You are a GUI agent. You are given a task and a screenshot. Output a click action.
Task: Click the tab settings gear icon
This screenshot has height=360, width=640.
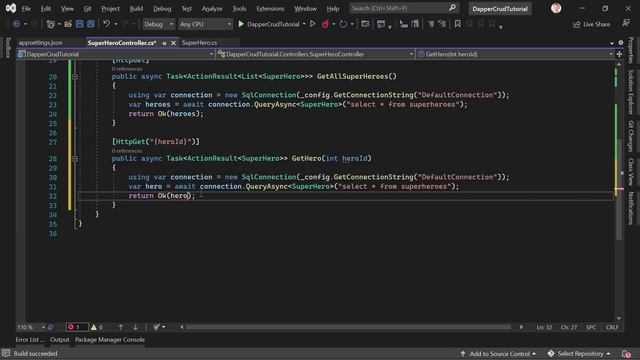[x=621, y=42]
